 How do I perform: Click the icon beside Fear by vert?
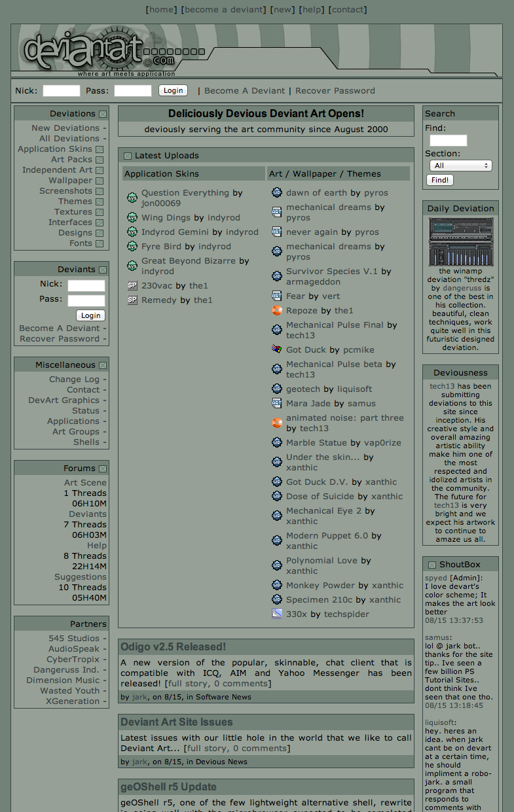pyautogui.click(x=277, y=296)
